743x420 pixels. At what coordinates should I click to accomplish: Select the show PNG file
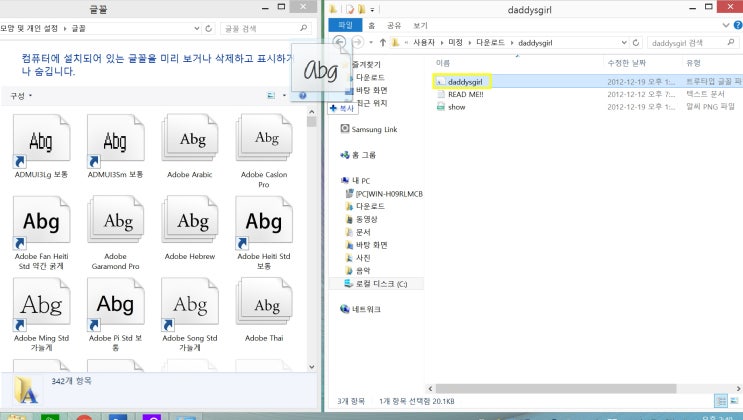456,107
